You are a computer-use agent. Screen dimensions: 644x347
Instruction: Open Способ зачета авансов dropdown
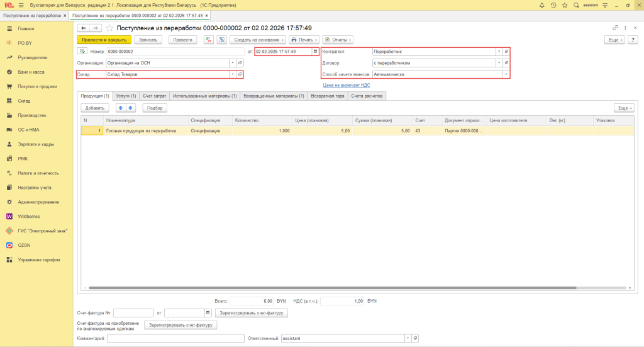(505, 74)
